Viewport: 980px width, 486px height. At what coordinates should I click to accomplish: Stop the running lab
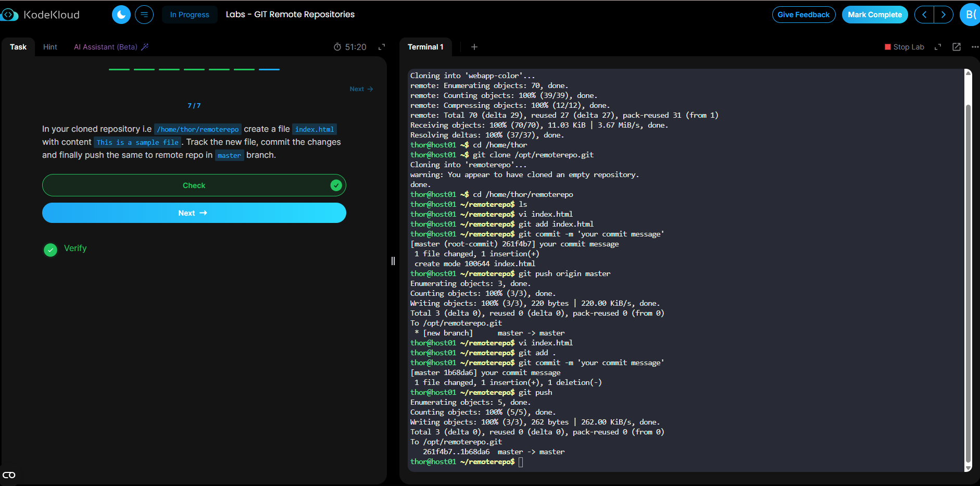point(904,47)
